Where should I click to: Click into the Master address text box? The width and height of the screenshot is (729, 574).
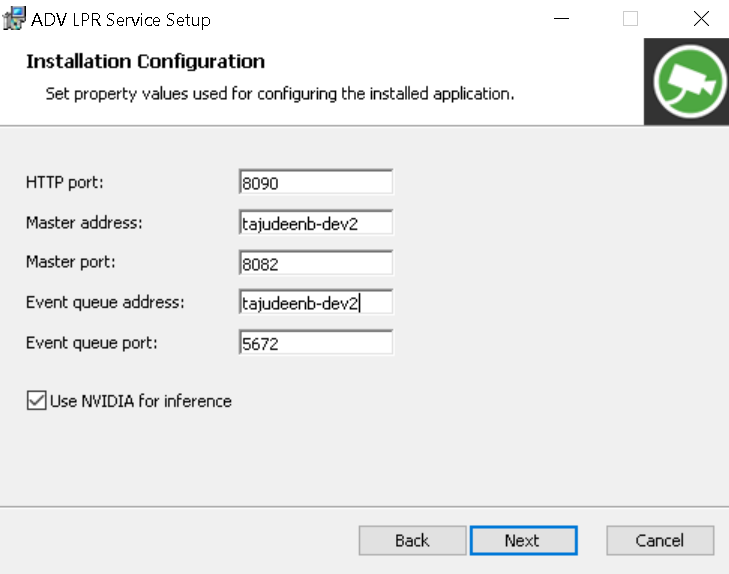tap(316, 223)
